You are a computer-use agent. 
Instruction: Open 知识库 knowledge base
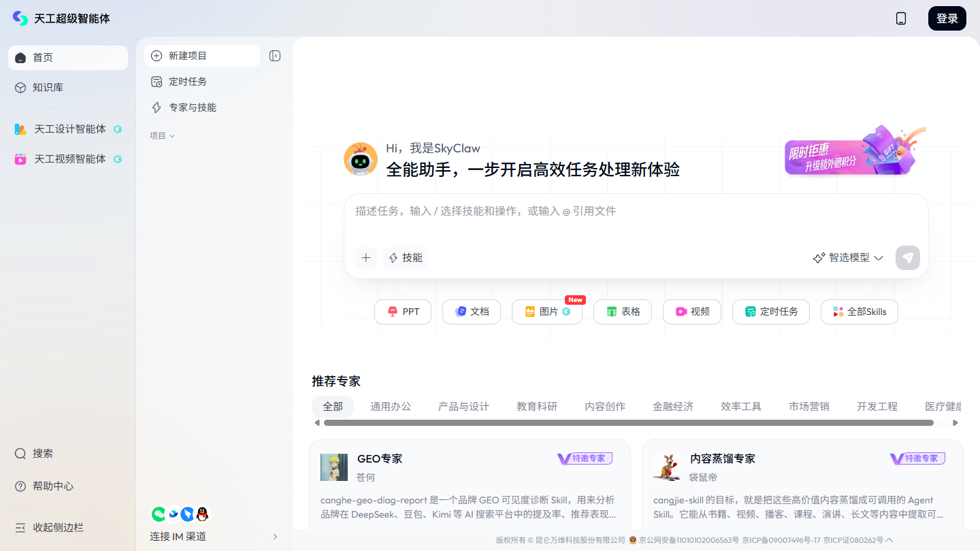coord(68,88)
